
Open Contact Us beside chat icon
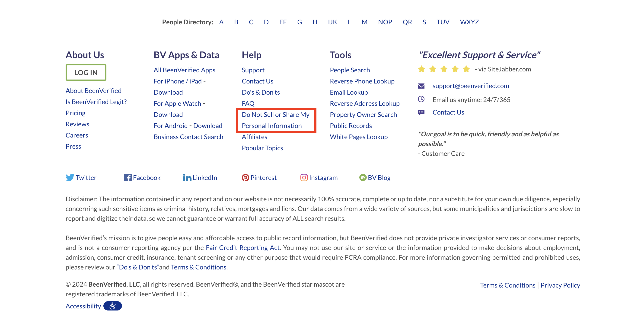[x=449, y=112]
